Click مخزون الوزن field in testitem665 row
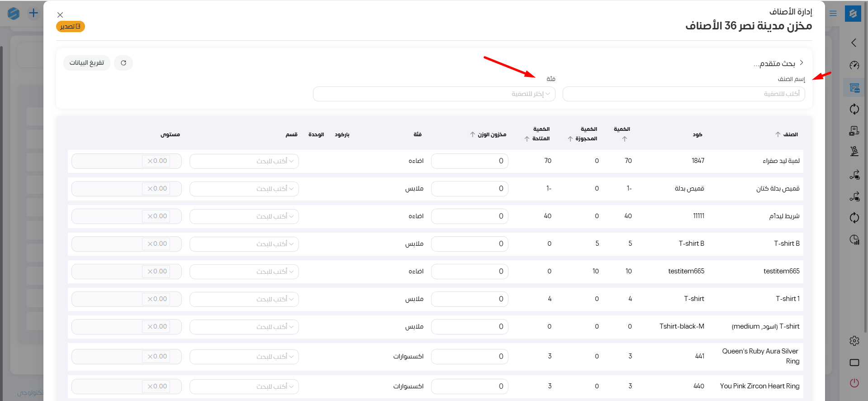 469,272
